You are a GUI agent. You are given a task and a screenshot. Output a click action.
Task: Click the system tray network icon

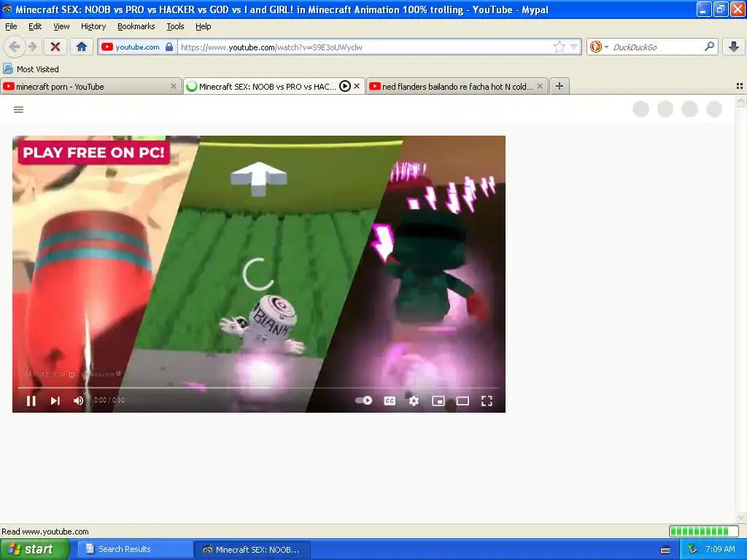(x=692, y=550)
